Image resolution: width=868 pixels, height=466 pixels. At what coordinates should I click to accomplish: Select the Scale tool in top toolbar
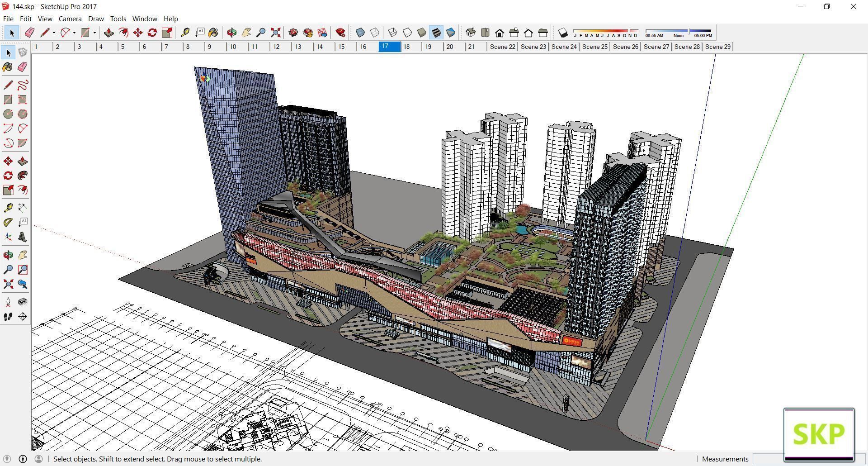point(167,33)
